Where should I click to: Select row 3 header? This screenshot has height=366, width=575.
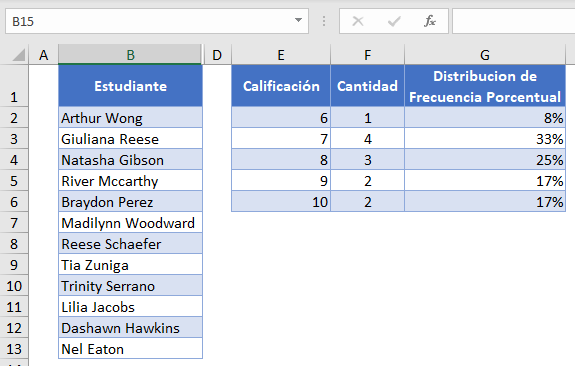pyautogui.click(x=14, y=139)
